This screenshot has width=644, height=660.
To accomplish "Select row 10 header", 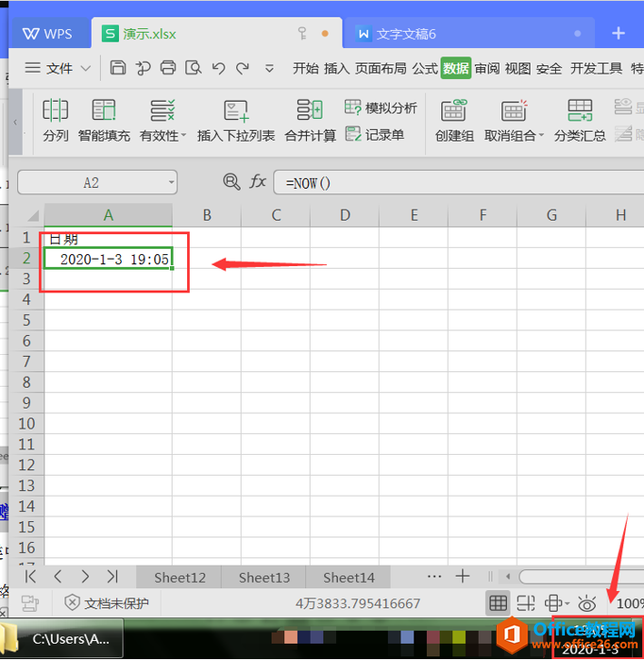I will tap(26, 423).
